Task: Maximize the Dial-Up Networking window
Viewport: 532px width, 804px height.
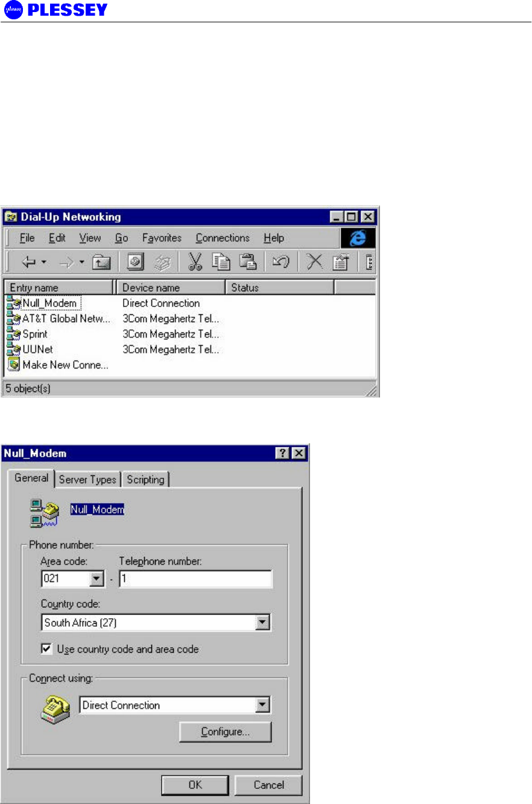Action: pyautogui.click(x=352, y=217)
